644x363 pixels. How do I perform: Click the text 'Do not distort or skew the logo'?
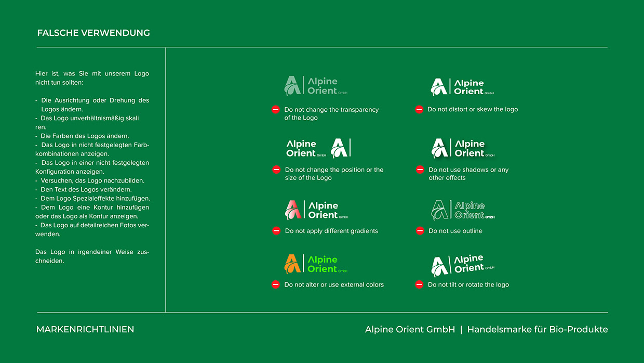(x=473, y=109)
